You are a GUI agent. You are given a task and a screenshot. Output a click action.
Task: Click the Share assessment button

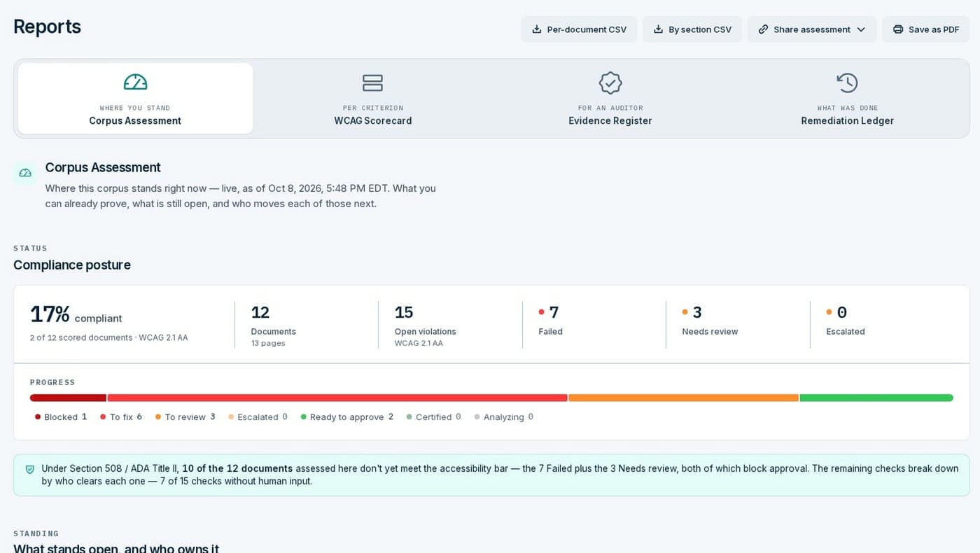[812, 29]
